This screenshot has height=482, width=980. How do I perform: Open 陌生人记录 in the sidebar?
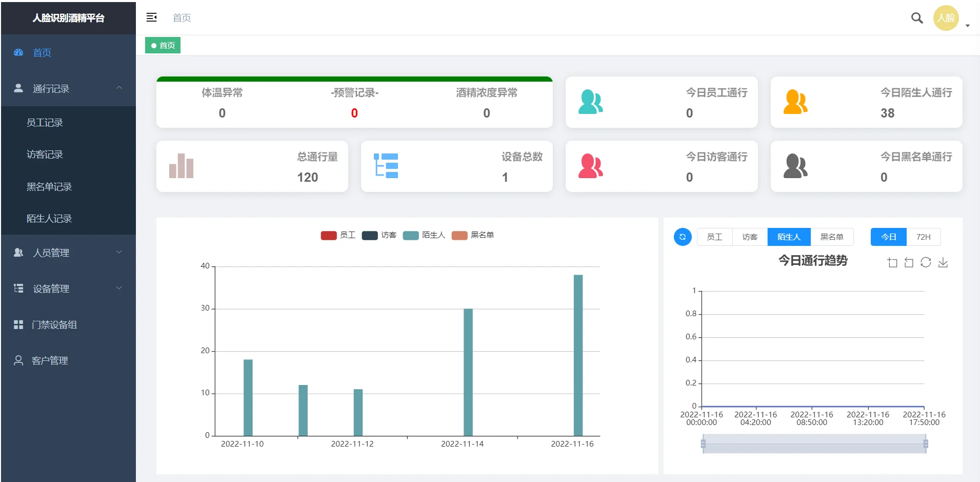49,219
